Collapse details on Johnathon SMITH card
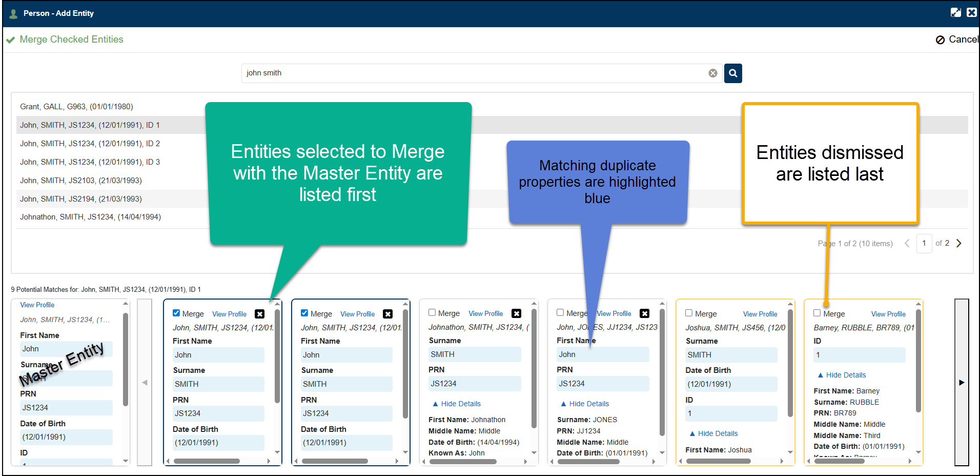The height and width of the screenshot is (476, 980). (456, 404)
